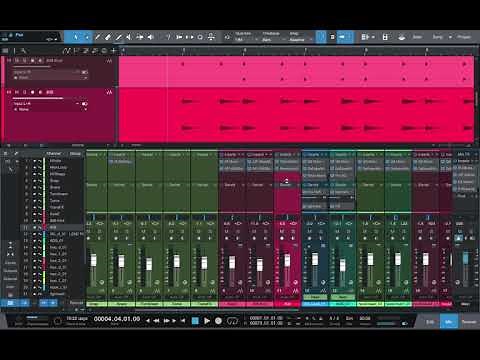The image size is (480, 360).
Task: Toggle visibility dot of first channel list row
Action: click(34, 161)
